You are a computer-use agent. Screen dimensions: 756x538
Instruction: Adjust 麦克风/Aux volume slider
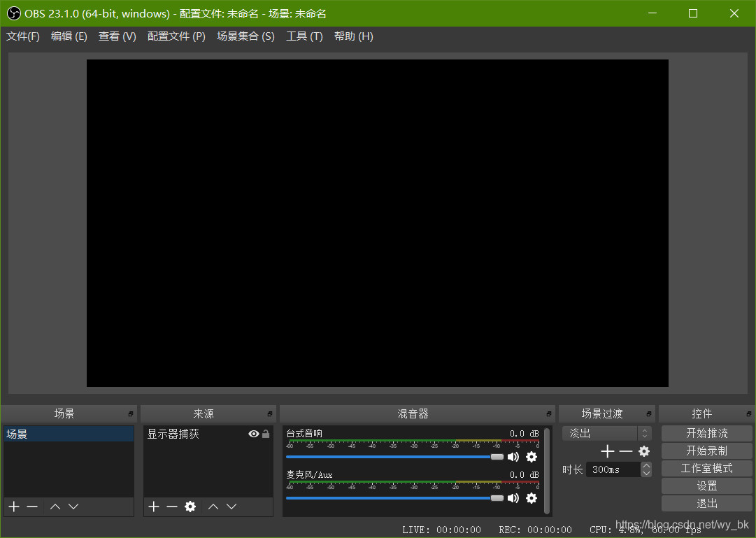[395, 498]
